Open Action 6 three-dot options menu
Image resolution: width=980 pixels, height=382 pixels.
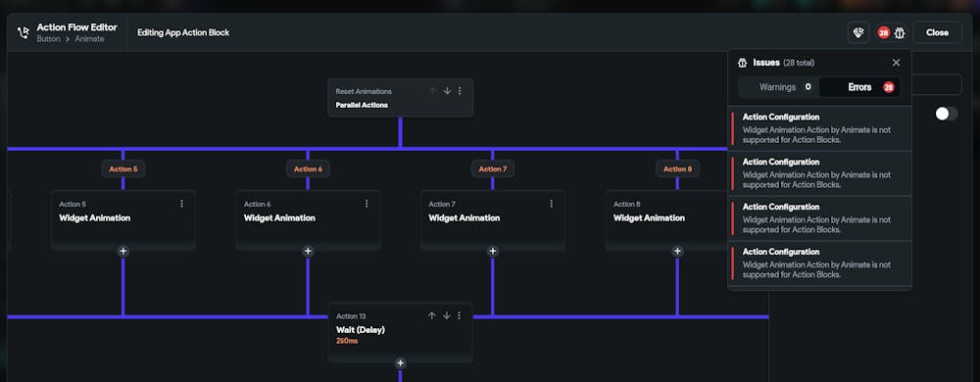[367, 204]
